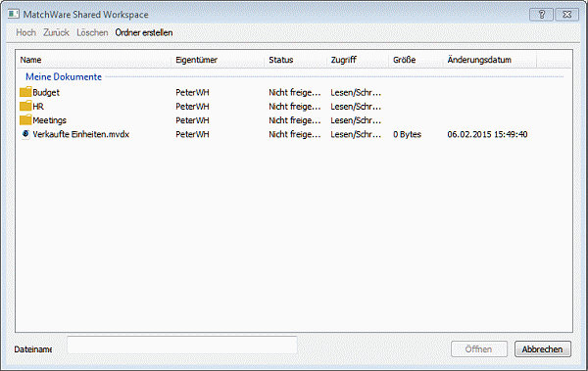Click the HR folder icon
Screen dimensions: 588x371
[25, 106]
